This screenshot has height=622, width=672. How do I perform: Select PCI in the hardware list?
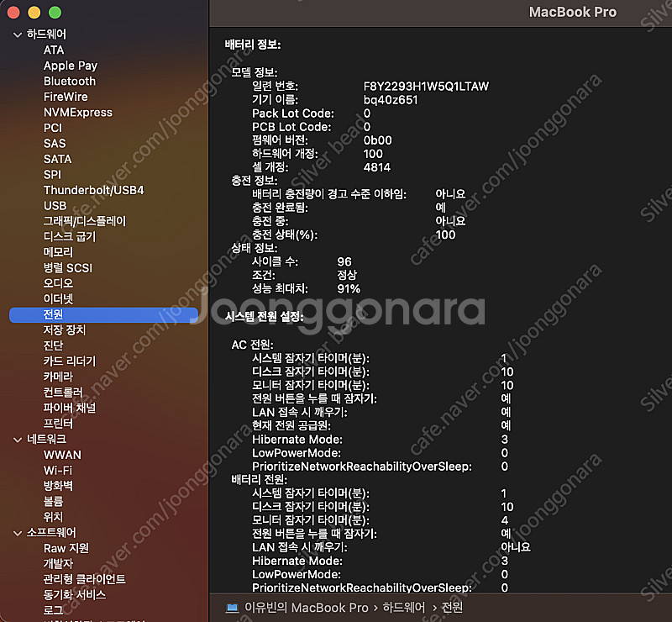point(53,128)
